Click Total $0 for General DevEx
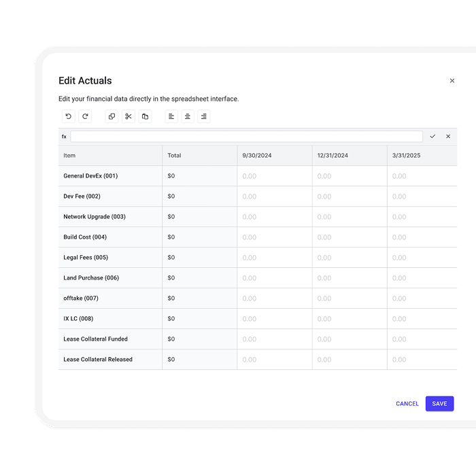 [200, 176]
